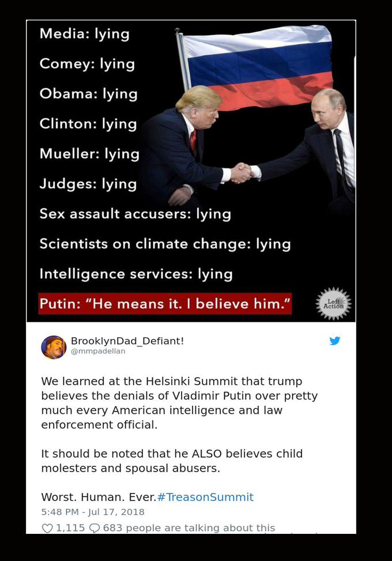Click the BrooklynDad_Defiant! display name

coord(127,341)
